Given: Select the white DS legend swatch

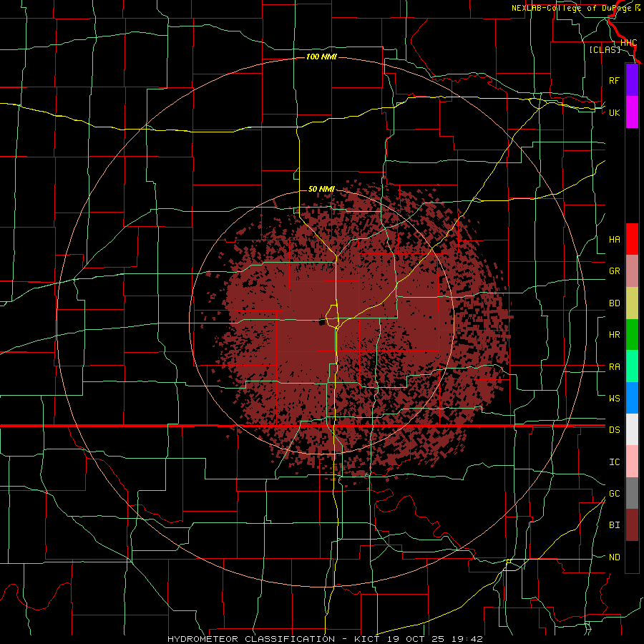Looking at the screenshot, I should [x=632, y=429].
